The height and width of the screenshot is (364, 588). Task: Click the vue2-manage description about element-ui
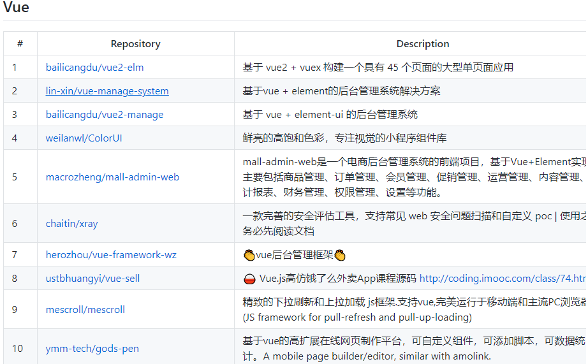[330, 115]
